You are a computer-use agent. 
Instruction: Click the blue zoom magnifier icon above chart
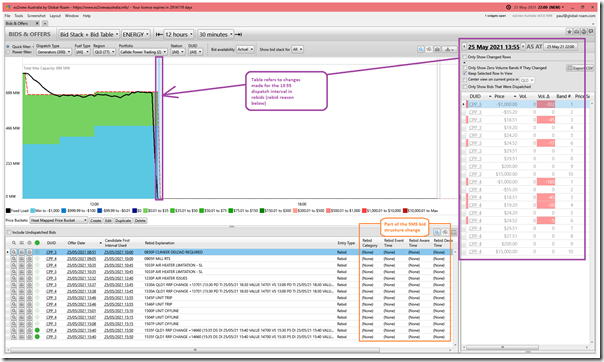(x=421, y=49)
